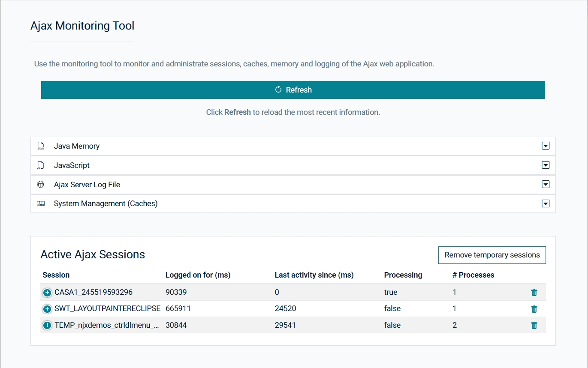Expand the TEMP_njxdemos session entry

pyautogui.click(x=47, y=325)
